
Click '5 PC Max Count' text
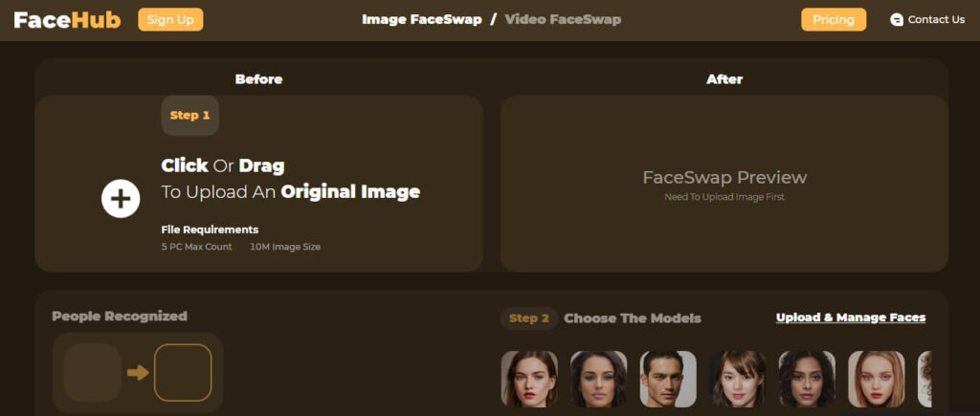tap(197, 247)
